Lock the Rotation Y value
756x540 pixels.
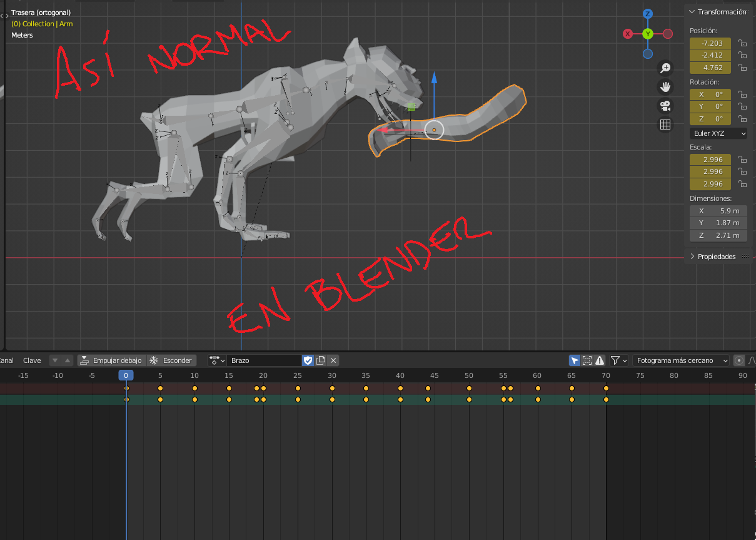[742, 106]
